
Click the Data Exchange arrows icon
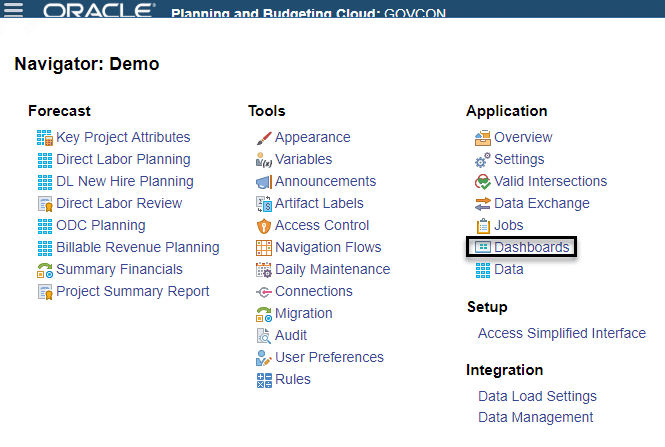[483, 204]
